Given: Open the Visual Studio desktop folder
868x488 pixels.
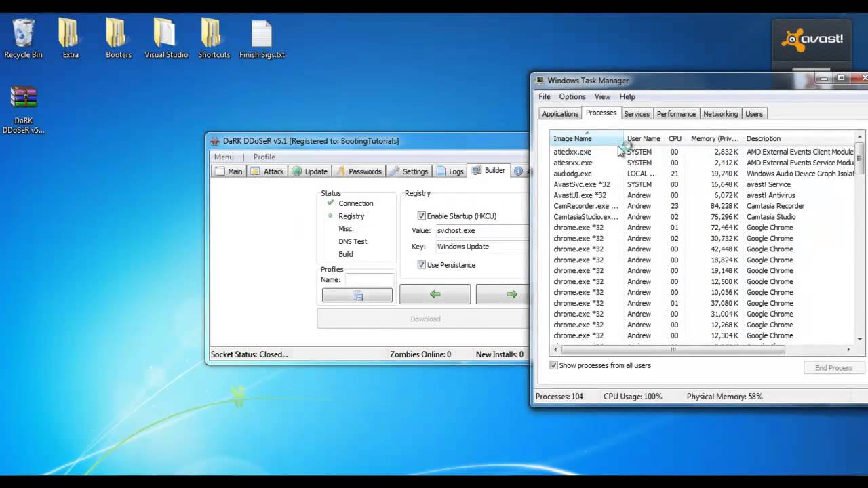Looking at the screenshot, I should coord(166,38).
